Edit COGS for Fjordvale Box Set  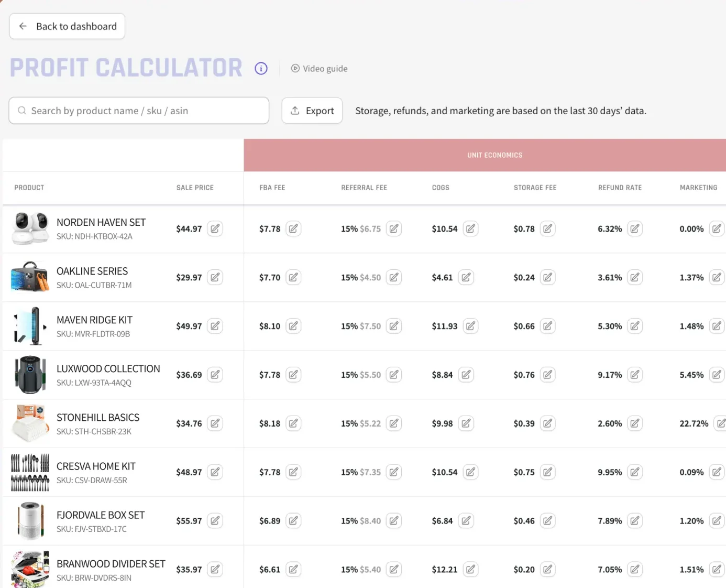[x=466, y=521]
